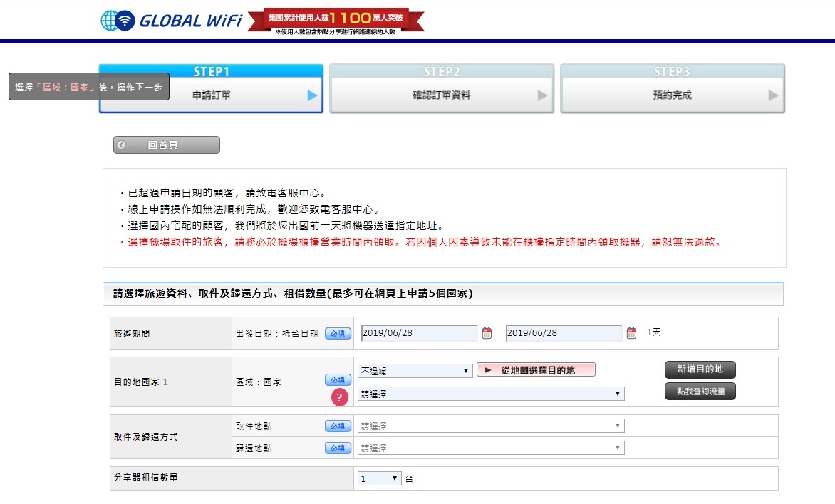Image resolution: width=835 pixels, height=504 pixels.
Task: Click the 新增目的地 button
Action: (x=700, y=369)
